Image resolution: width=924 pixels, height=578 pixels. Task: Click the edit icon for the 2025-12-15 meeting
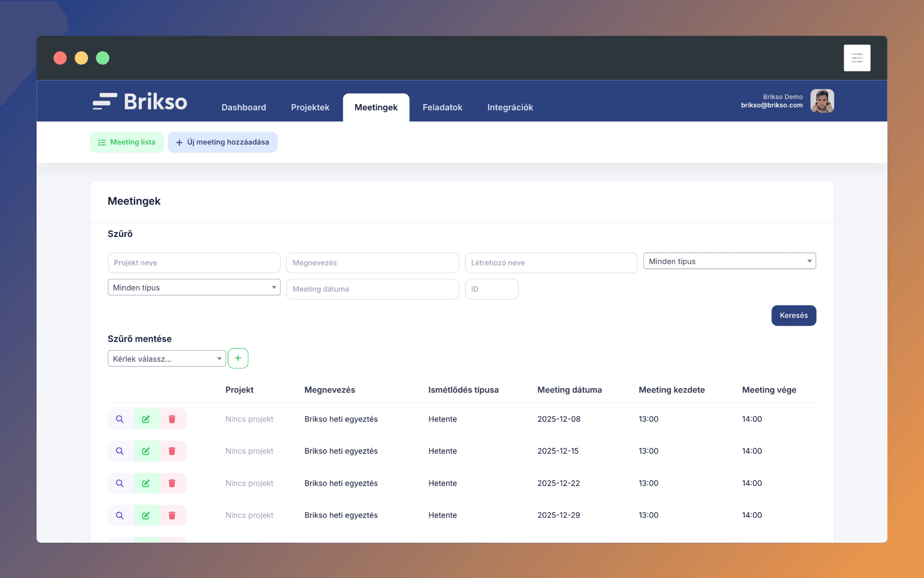click(x=146, y=451)
